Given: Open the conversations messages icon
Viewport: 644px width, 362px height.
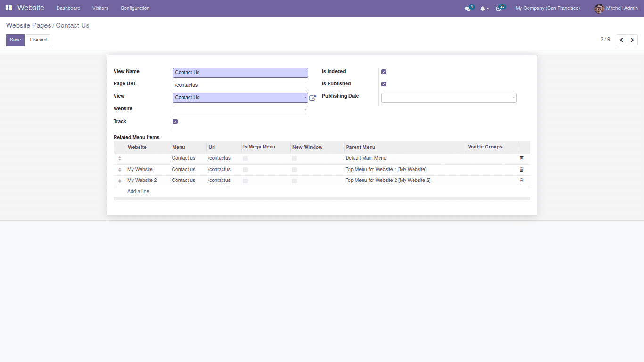Looking at the screenshot, I should [x=467, y=8].
